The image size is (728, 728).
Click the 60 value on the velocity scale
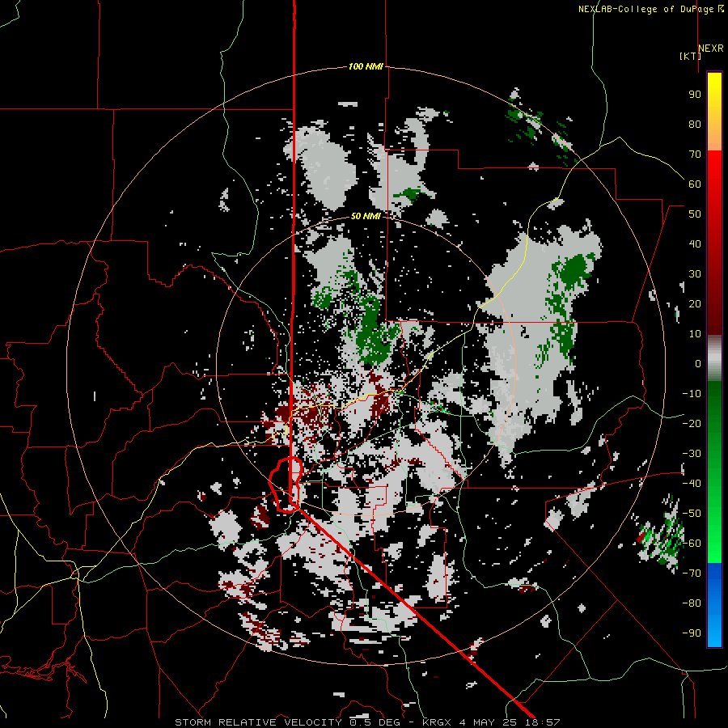695,184
